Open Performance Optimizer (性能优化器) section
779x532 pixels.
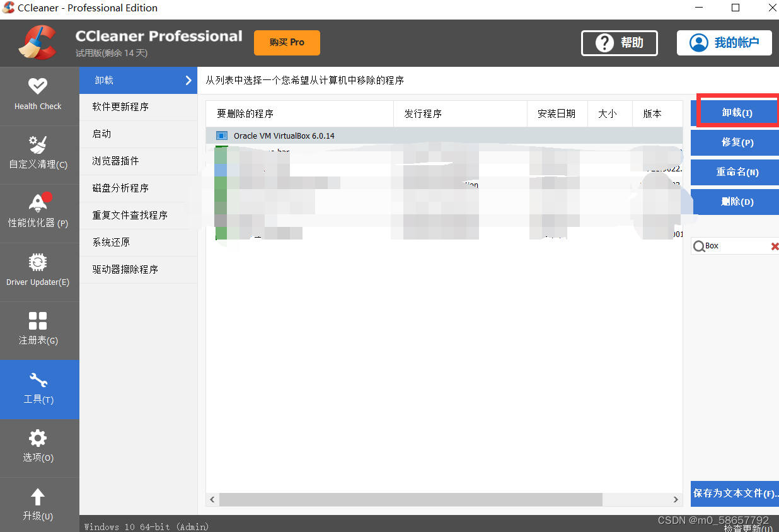coord(39,213)
